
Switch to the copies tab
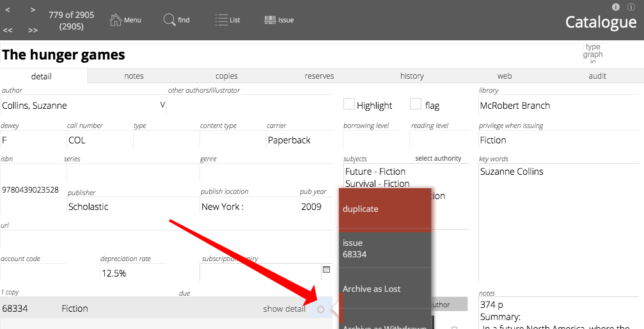tap(226, 76)
